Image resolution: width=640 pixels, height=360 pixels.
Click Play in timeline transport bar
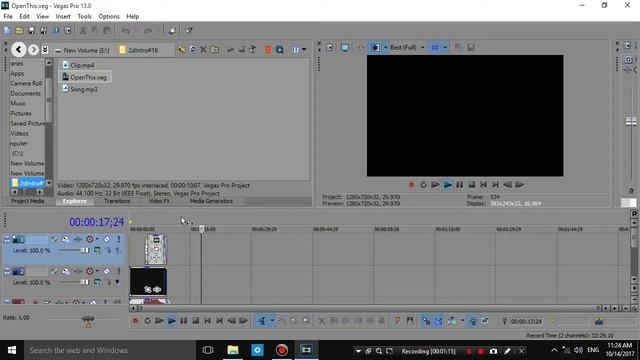pos(171,321)
